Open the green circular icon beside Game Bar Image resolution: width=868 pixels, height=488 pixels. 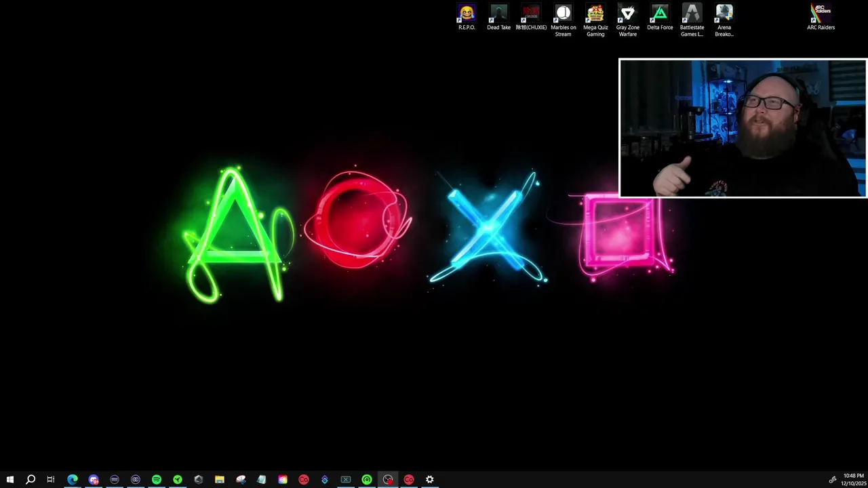[x=367, y=479]
